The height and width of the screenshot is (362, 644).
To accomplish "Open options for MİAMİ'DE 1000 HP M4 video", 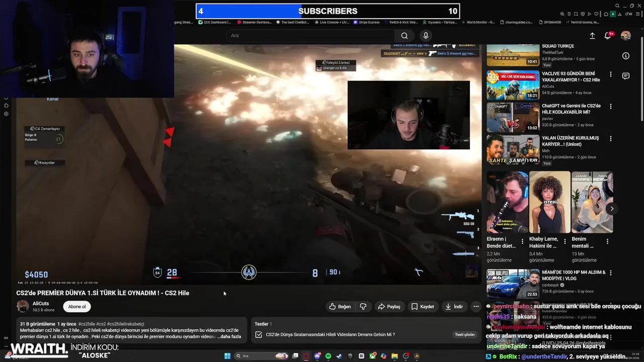I will (x=611, y=273).
